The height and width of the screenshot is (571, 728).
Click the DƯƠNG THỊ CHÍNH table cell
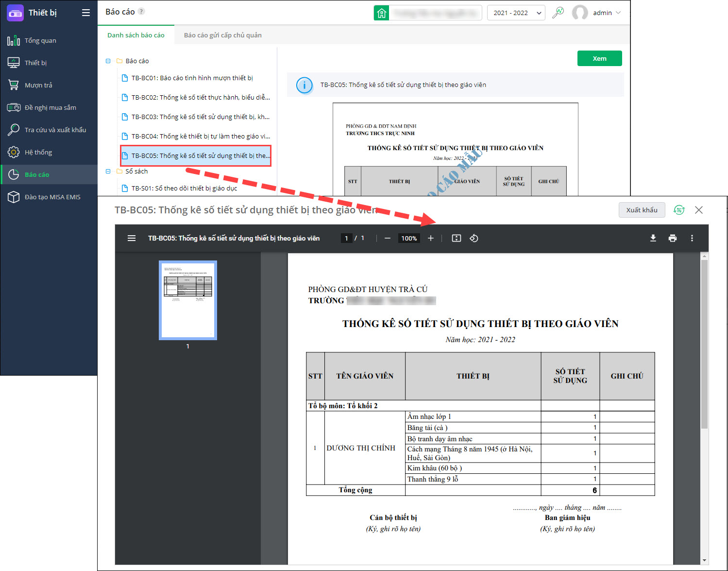[365, 448]
